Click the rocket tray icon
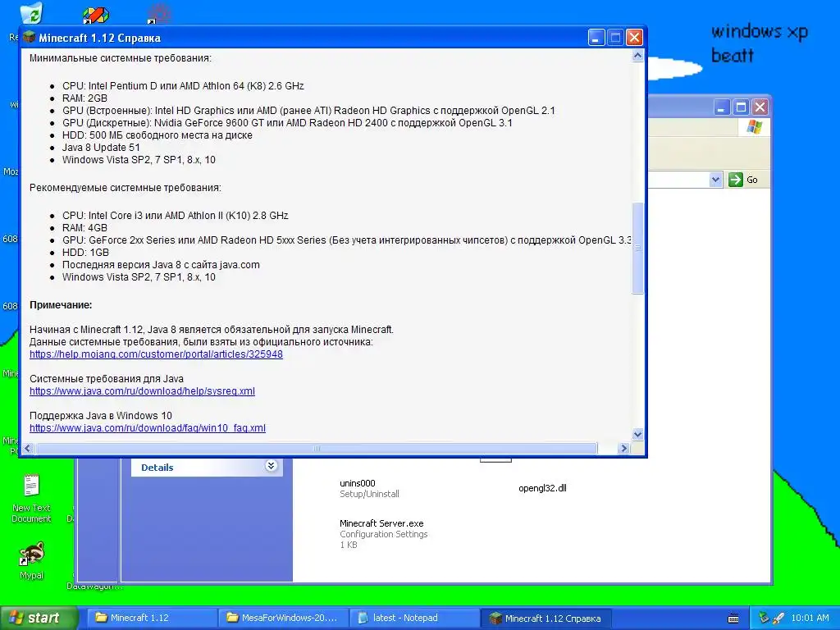 [x=778, y=618]
